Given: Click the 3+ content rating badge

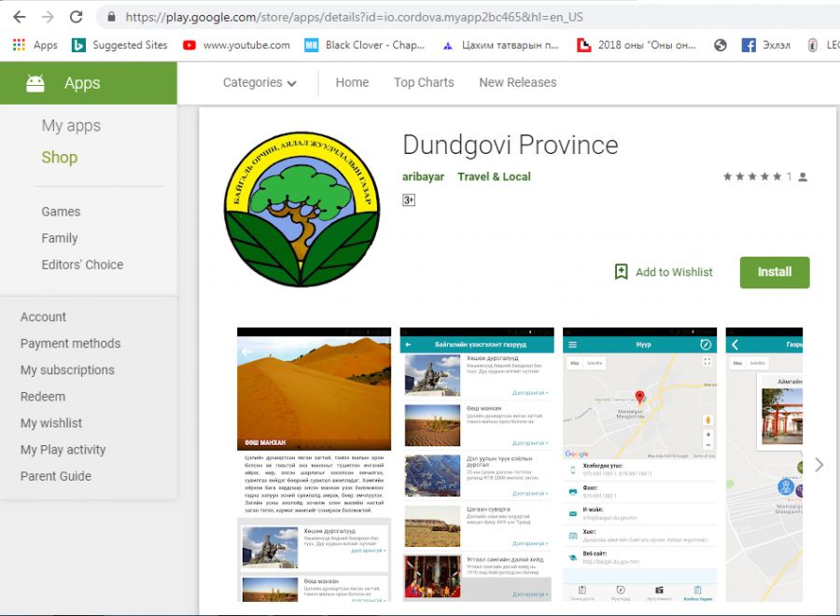Looking at the screenshot, I should tap(409, 200).
